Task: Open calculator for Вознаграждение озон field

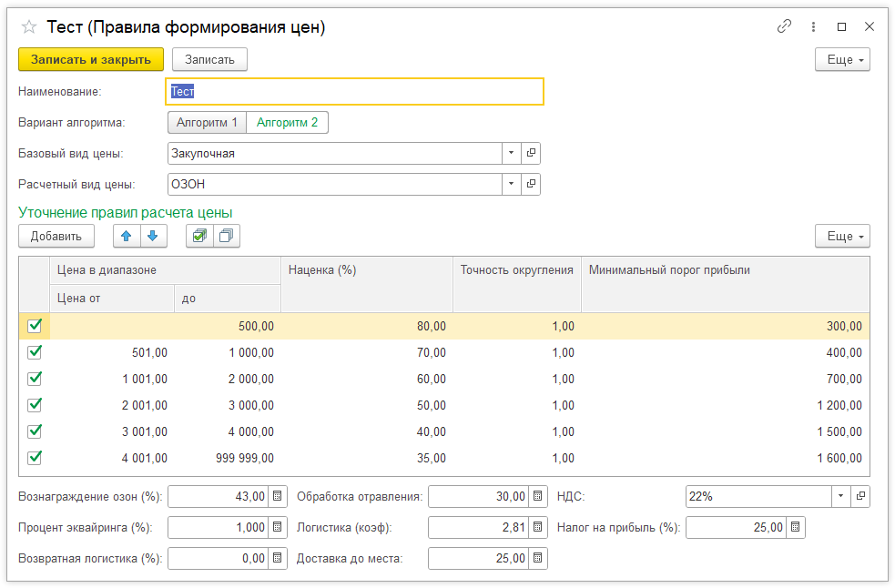Action: click(279, 496)
